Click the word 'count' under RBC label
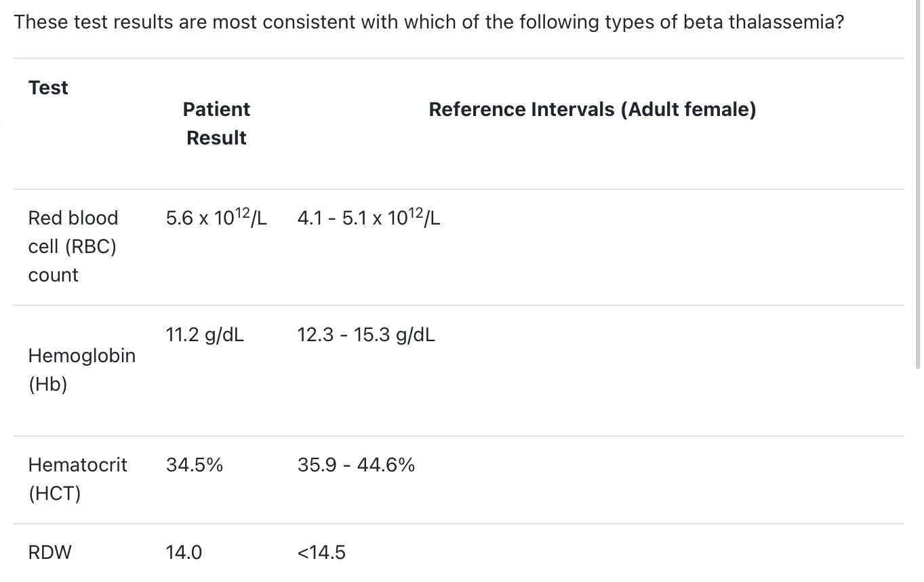The width and height of the screenshot is (924, 582). (x=53, y=275)
